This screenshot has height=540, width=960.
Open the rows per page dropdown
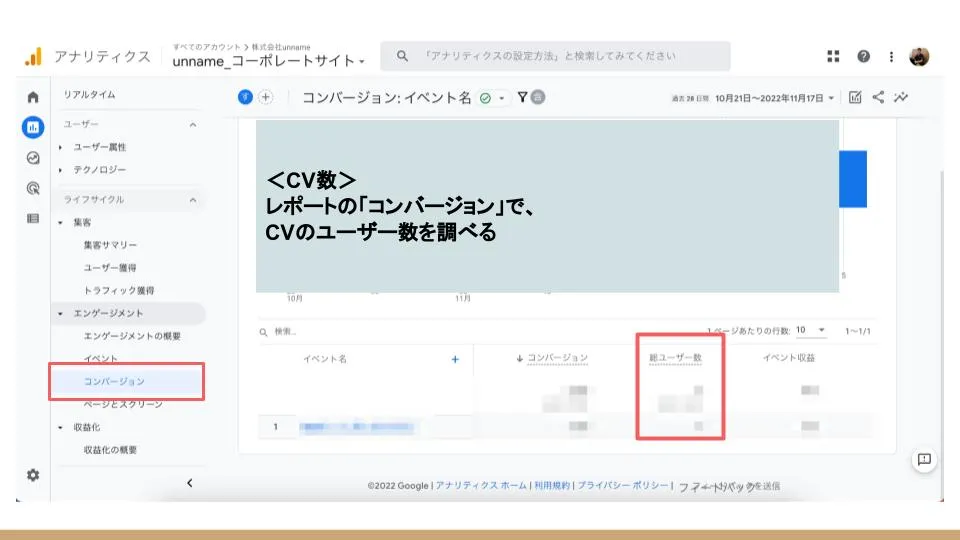coord(810,331)
